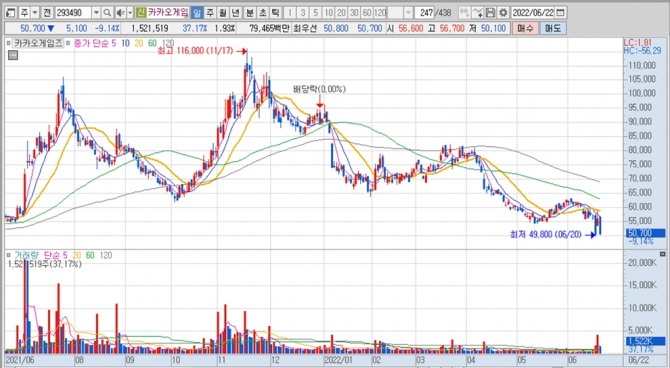
Task: Click the stock search magnifier icon
Action: (x=107, y=13)
